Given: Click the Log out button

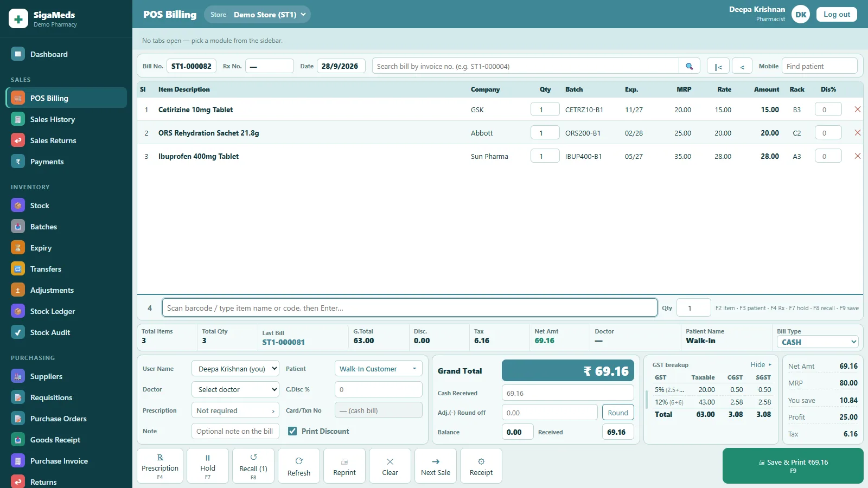Looking at the screenshot, I should (837, 15).
